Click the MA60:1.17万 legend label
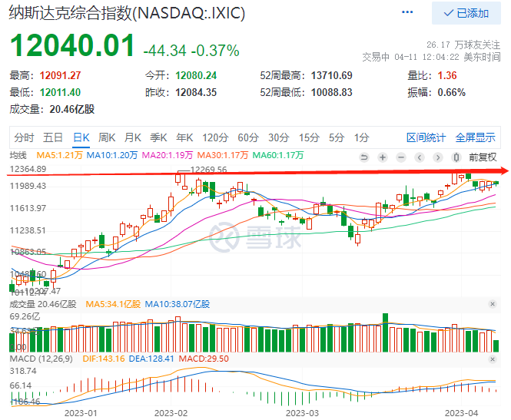Screen dimensions: 511x420 point(278,155)
